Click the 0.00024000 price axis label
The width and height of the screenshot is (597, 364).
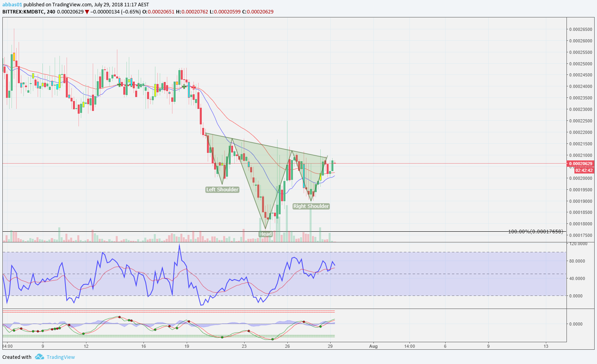tap(581, 86)
